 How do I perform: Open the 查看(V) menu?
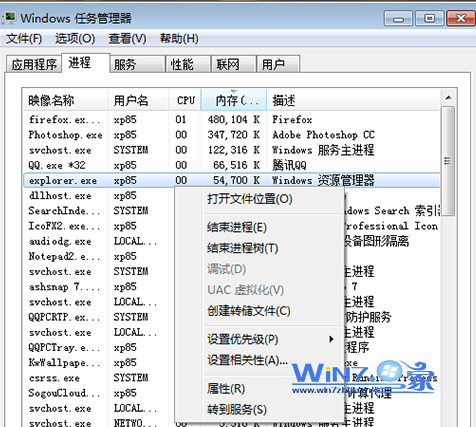coord(127,39)
